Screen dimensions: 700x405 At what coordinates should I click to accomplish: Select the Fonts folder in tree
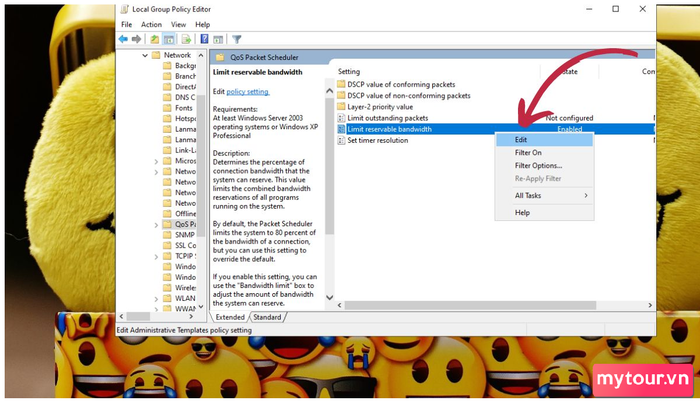pyautogui.click(x=183, y=108)
